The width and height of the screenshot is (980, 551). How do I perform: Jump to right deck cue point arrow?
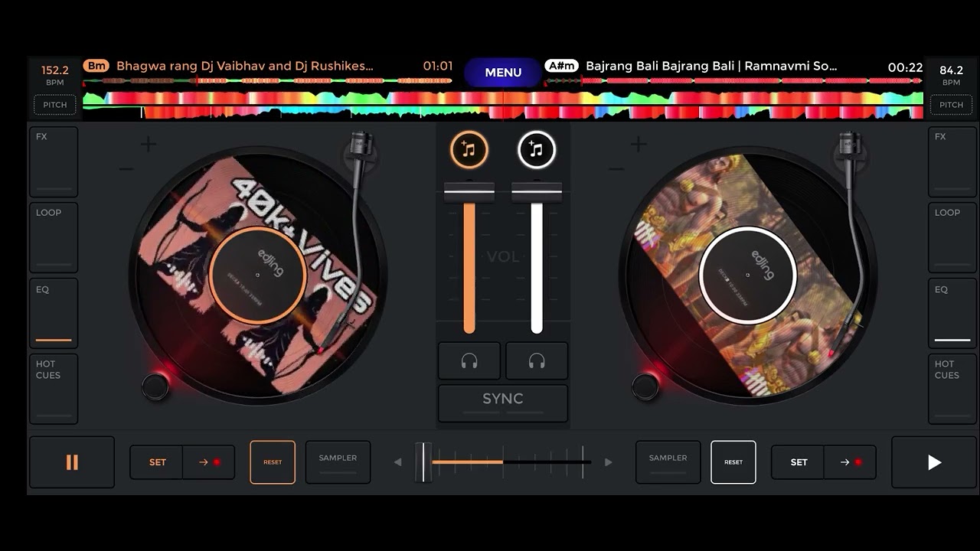click(x=851, y=462)
